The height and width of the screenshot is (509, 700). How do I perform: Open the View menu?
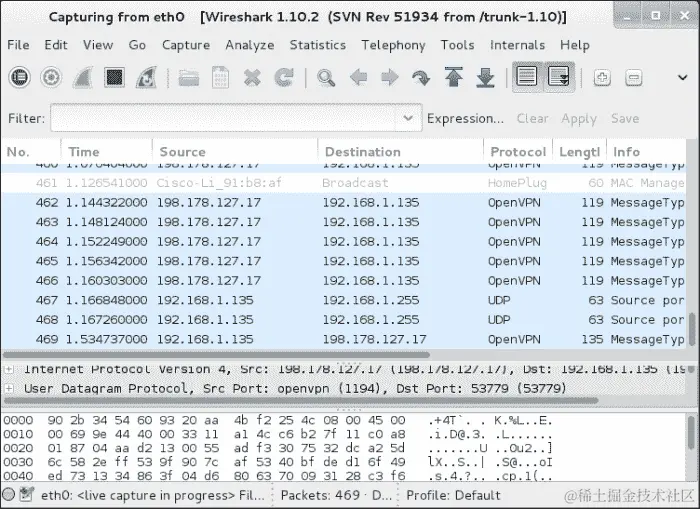click(x=98, y=45)
